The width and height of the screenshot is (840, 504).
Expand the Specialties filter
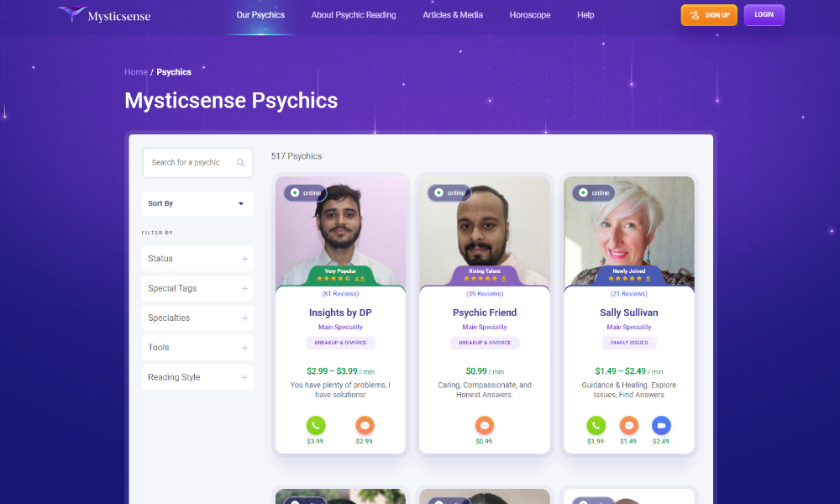coord(197,318)
